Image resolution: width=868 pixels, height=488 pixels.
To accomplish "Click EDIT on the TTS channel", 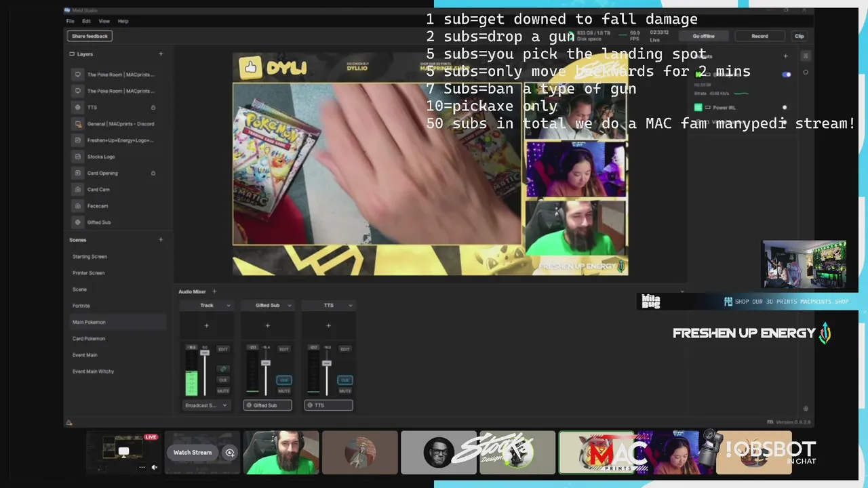I will pyautogui.click(x=345, y=349).
